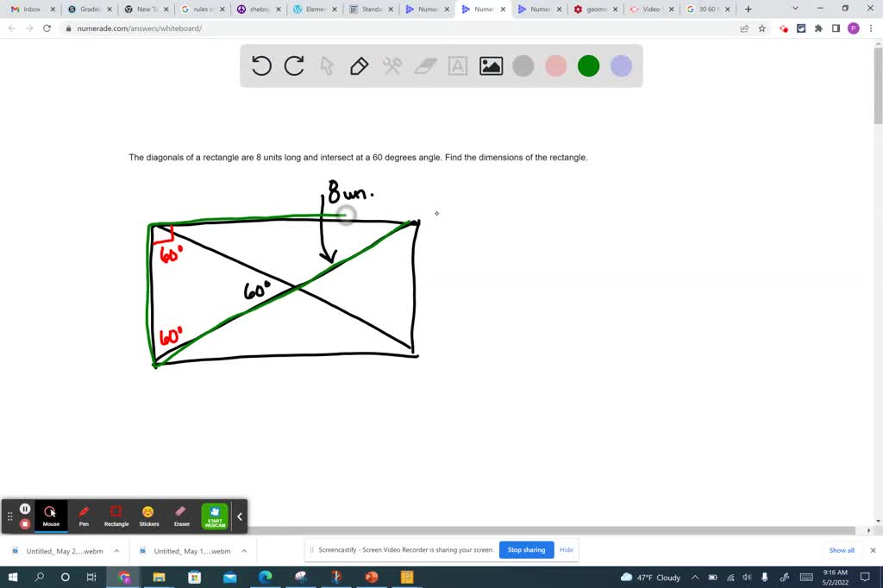Select the text tool on the whiteboard toolbar
The width and height of the screenshot is (883, 588).
(458, 66)
